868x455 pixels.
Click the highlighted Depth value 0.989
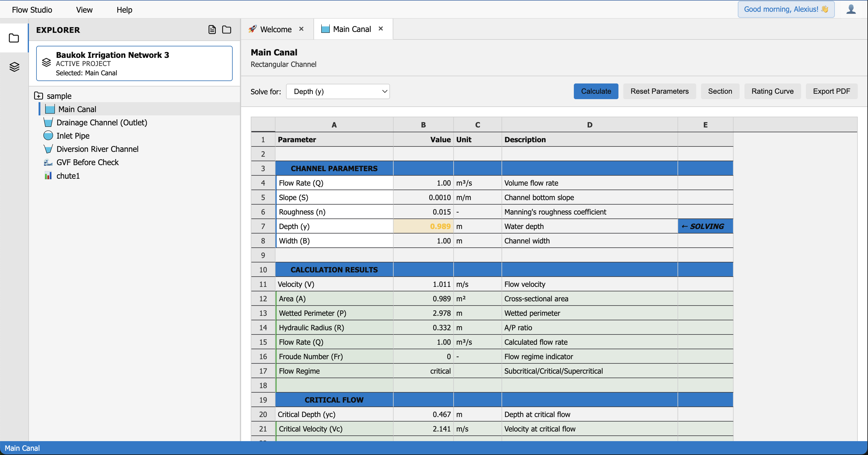click(x=423, y=226)
